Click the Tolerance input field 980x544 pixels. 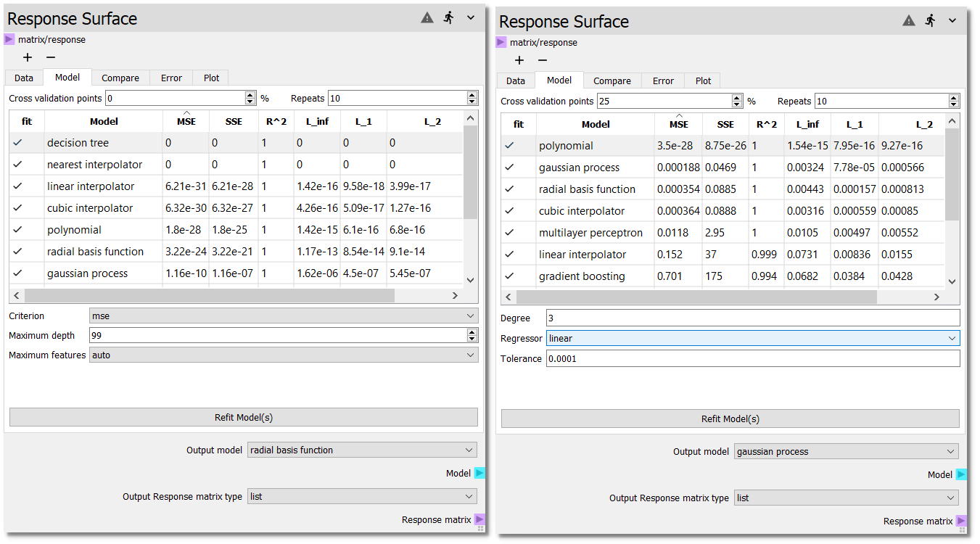pos(752,359)
